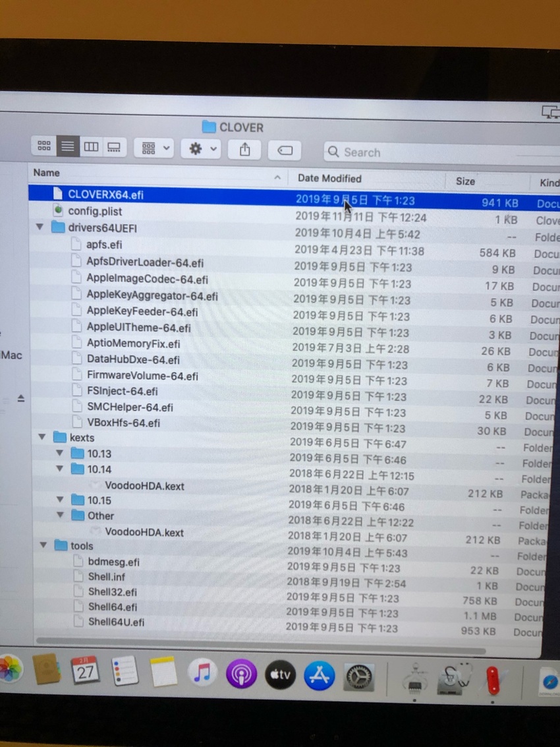Select the config.plist file
560x747 pixels.
click(95, 211)
